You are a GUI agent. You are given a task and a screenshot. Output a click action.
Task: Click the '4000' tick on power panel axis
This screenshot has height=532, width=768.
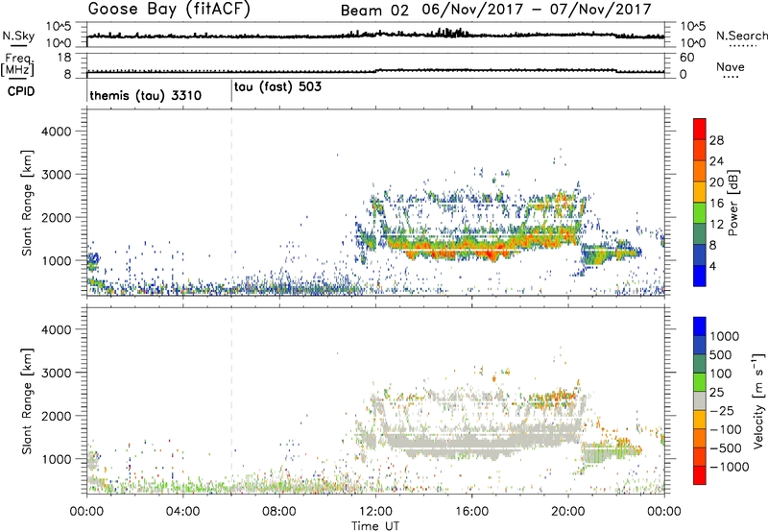tap(56, 132)
